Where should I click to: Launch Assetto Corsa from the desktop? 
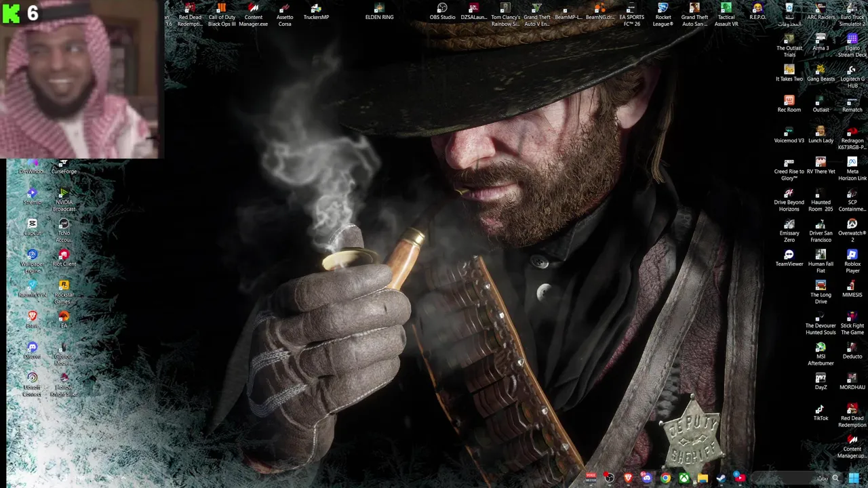pyautogui.click(x=285, y=15)
